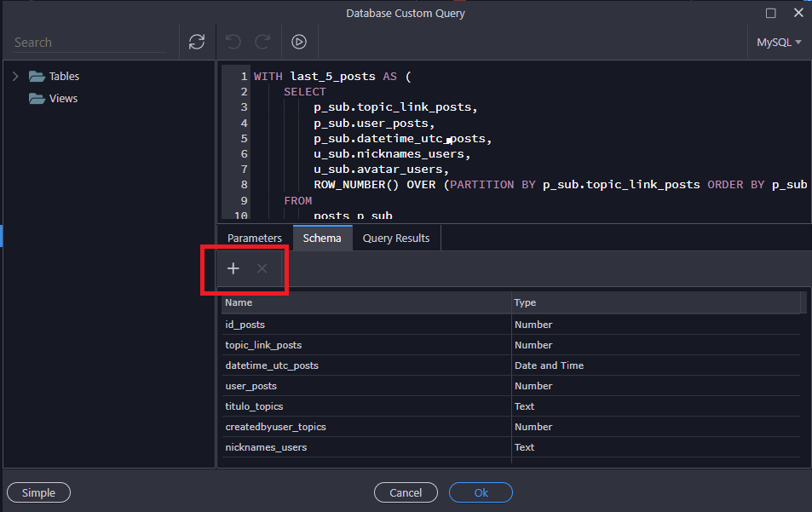Image resolution: width=812 pixels, height=512 pixels.
Task: Click p_sub.user_posts on line 4
Action: 374,124
